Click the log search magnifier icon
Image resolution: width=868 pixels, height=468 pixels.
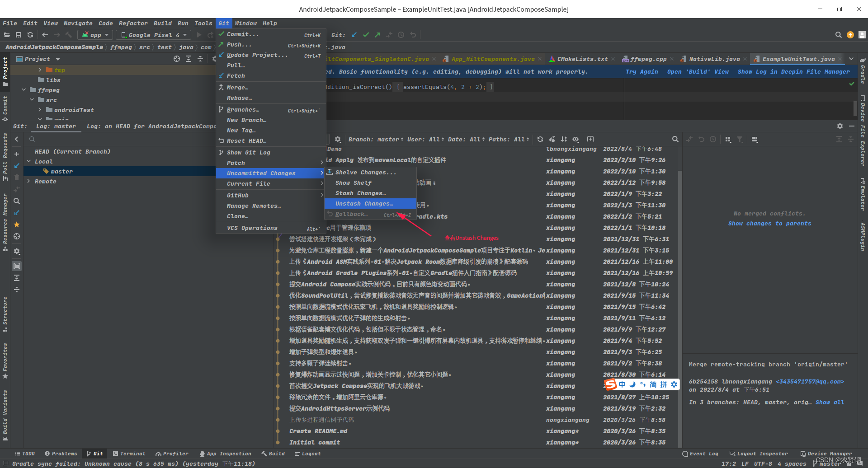click(x=675, y=139)
